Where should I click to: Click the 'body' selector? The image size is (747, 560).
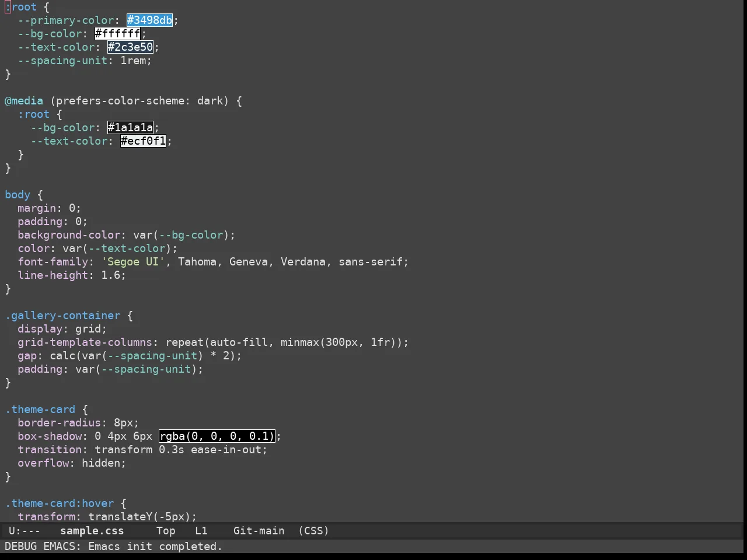18,195
